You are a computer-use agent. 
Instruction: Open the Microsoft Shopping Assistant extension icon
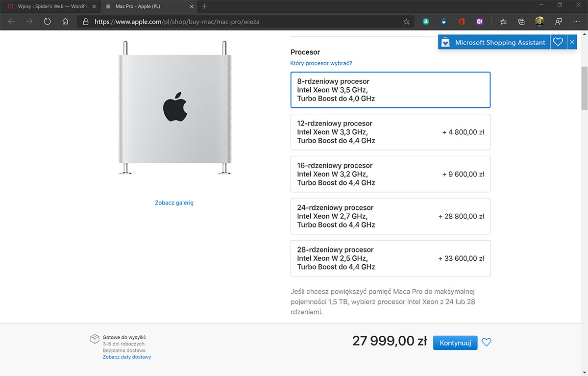point(443,22)
